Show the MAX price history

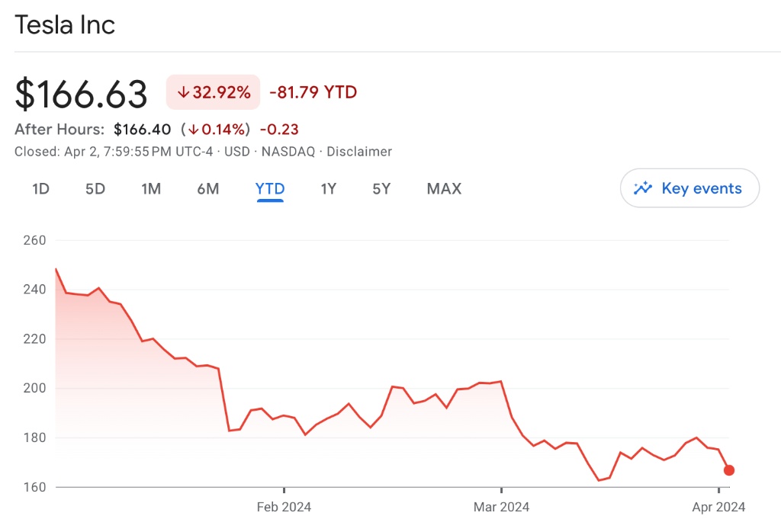click(x=444, y=188)
